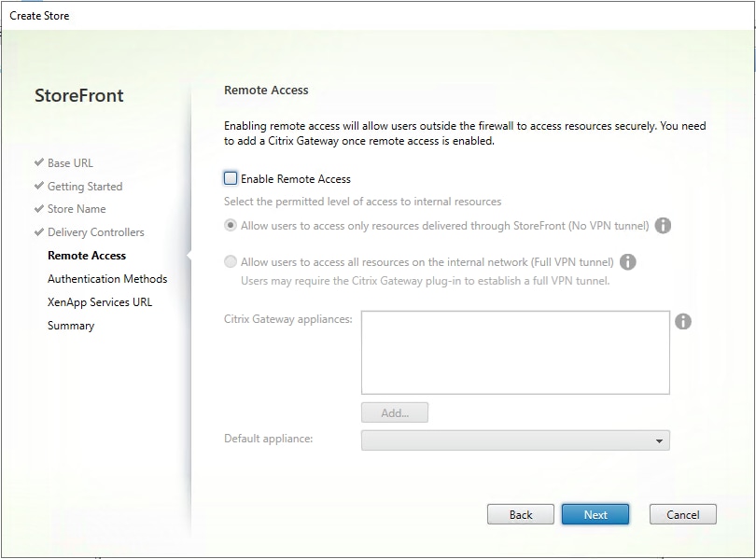This screenshot has height=559, width=756.
Task: Expand the Citrix Gateway appliances list box
Action: point(516,352)
